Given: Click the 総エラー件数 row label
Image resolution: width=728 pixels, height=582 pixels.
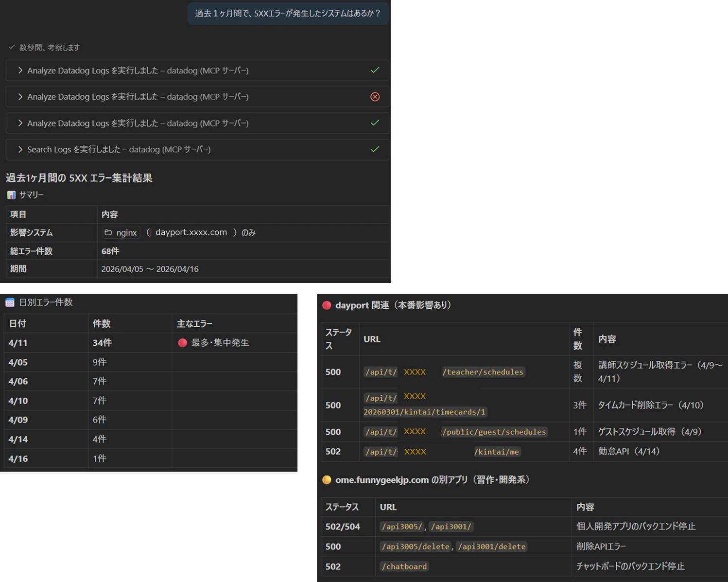Looking at the screenshot, I should 32,251.
